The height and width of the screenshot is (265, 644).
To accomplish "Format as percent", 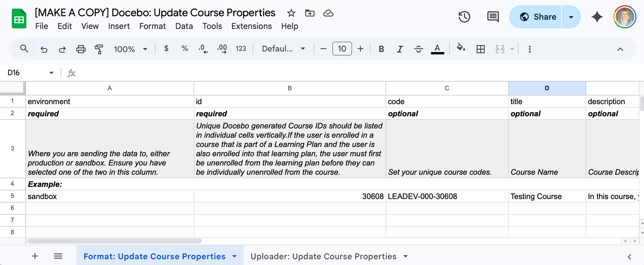I will [x=185, y=49].
